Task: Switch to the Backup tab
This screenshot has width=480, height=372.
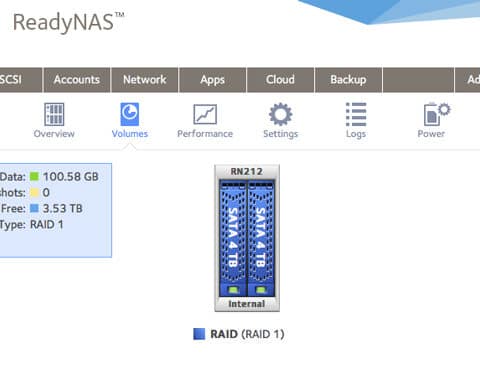Action: pyautogui.click(x=348, y=80)
